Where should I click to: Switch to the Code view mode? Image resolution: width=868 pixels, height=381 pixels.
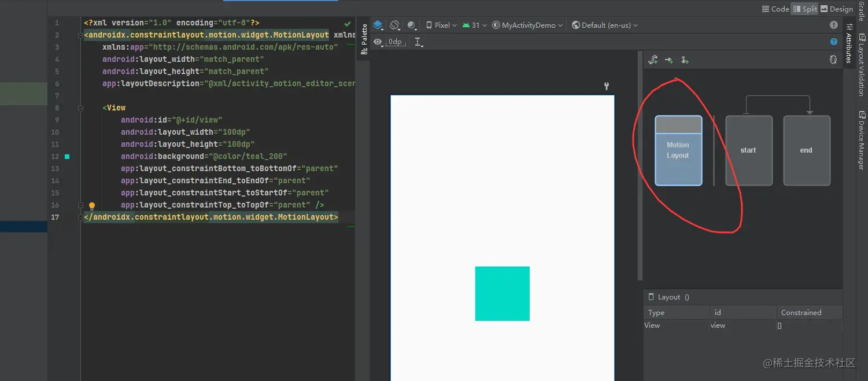[775, 9]
